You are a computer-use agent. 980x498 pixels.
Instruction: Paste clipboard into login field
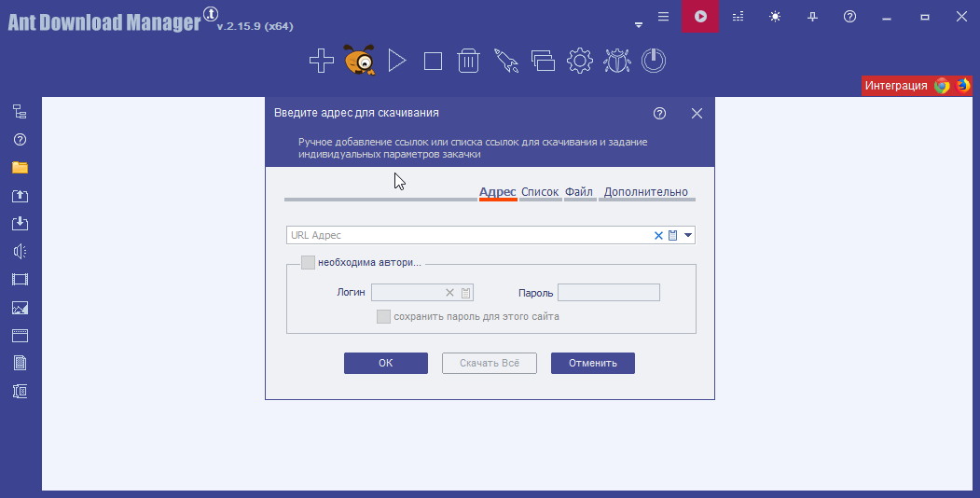click(x=465, y=293)
